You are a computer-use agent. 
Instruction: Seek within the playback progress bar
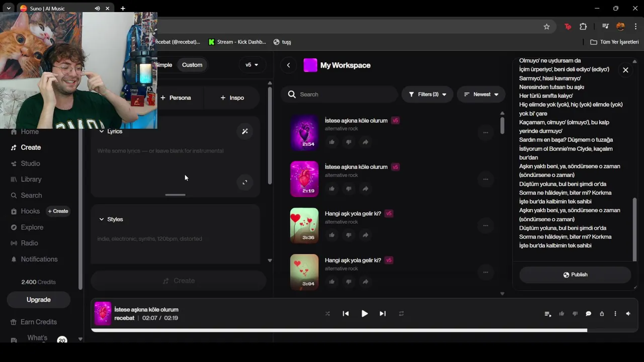(x=364, y=330)
